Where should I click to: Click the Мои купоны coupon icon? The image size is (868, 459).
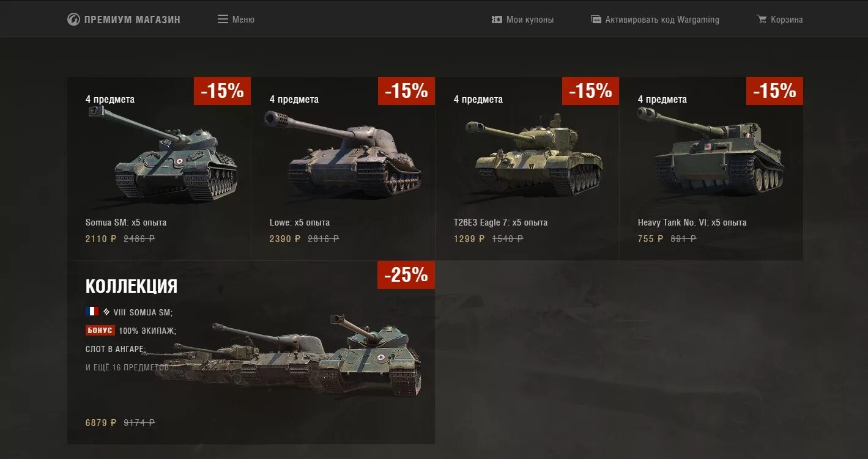(497, 20)
